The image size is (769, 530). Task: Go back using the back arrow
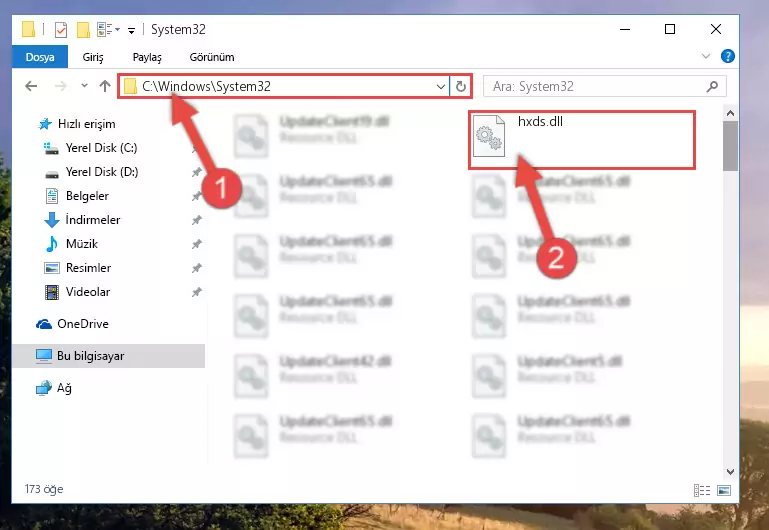(x=31, y=86)
